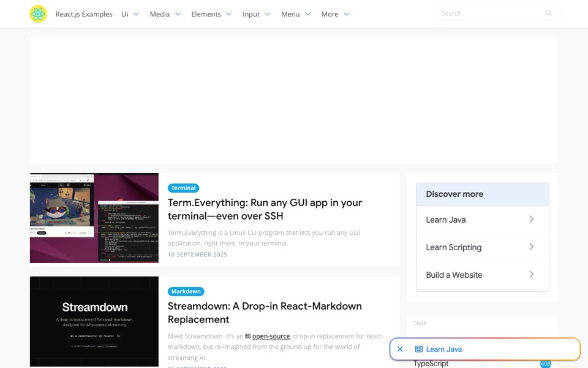Viewport: 588px width, 368px height.
Task: Click the Terminal tag badge
Action: pyautogui.click(x=183, y=188)
